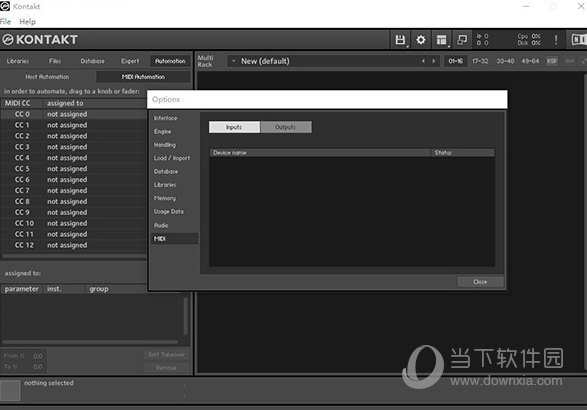
Task: Close the Options dialog with Close button
Action: pyautogui.click(x=480, y=282)
